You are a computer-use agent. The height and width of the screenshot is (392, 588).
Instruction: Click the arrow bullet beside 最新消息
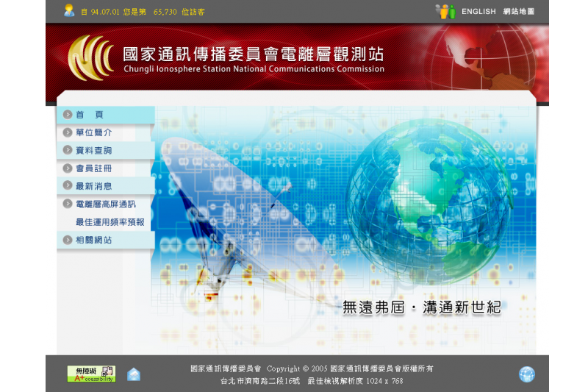click(68, 185)
